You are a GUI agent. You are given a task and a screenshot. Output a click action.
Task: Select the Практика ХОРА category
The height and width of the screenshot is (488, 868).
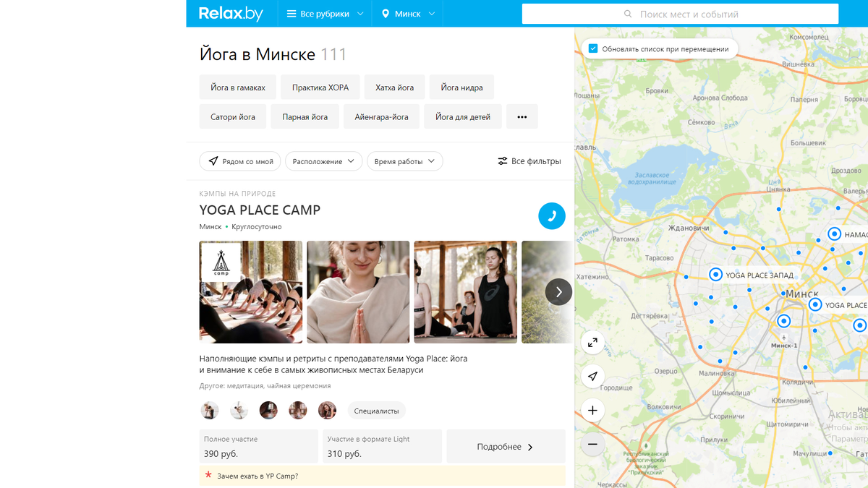[320, 87]
